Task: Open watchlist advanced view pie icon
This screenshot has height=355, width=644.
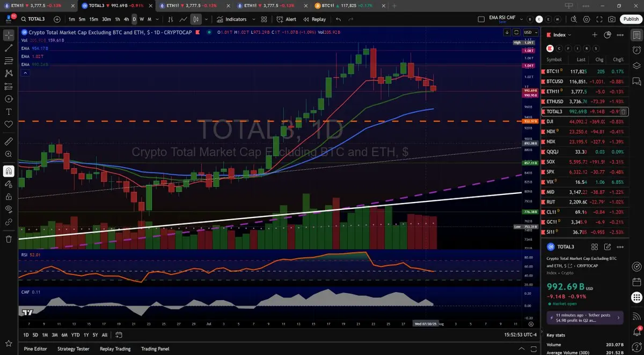Action: (x=608, y=35)
